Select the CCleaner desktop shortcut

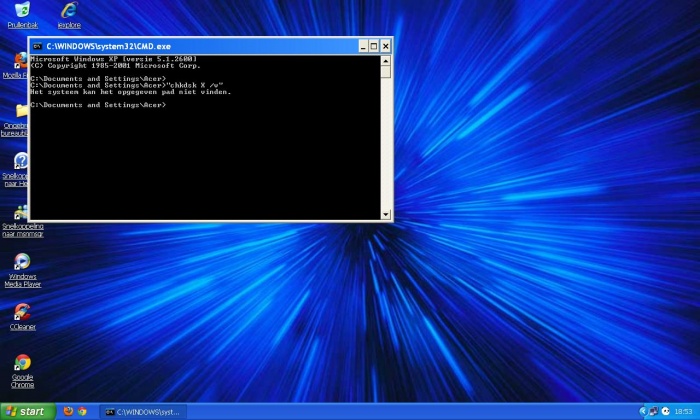click(22, 317)
